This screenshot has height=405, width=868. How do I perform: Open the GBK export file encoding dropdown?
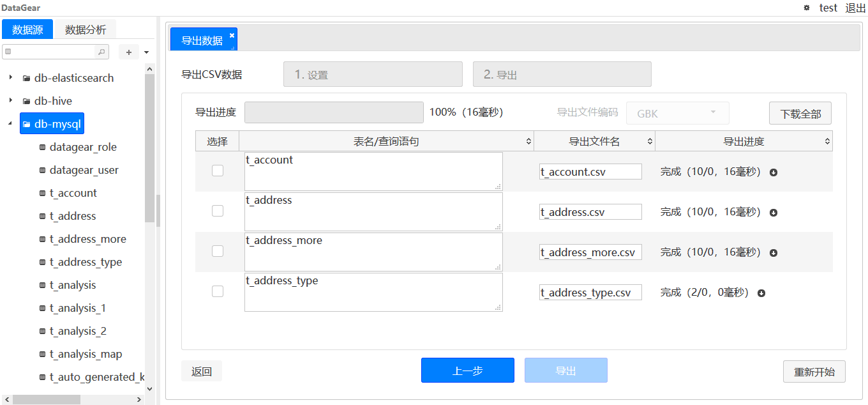(677, 112)
